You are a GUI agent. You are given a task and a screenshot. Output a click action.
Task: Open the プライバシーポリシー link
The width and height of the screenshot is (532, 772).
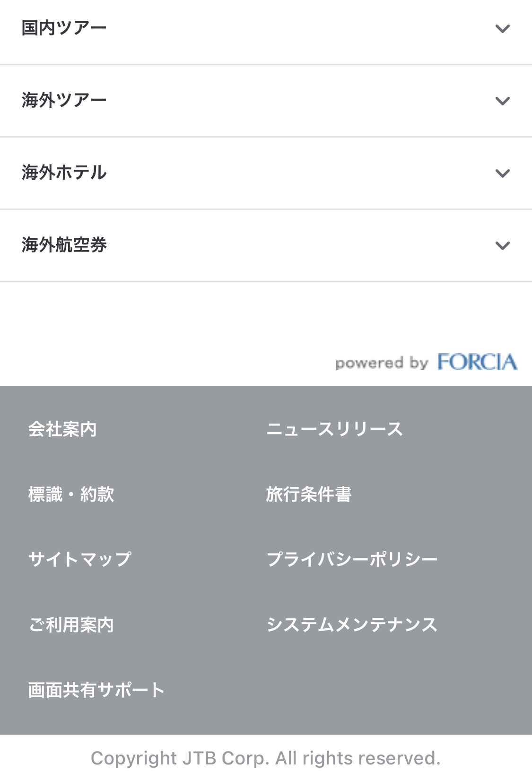pos(352,559)
